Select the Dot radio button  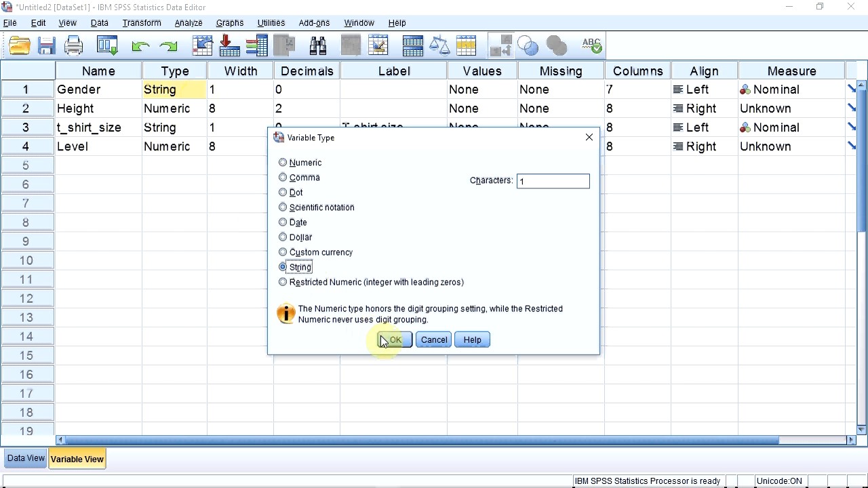tap(283, 192)
